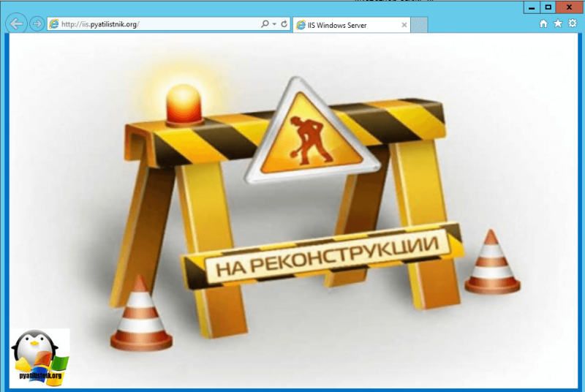Switch to the IIS Windows Server tab

pyautogui.click(x=352, y=25)
